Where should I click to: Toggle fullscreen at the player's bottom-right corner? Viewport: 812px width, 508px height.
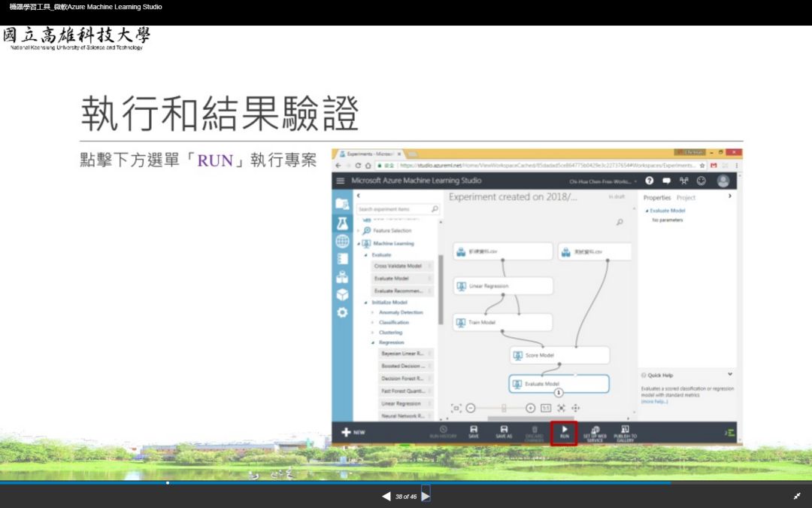(x=797, y=497)
